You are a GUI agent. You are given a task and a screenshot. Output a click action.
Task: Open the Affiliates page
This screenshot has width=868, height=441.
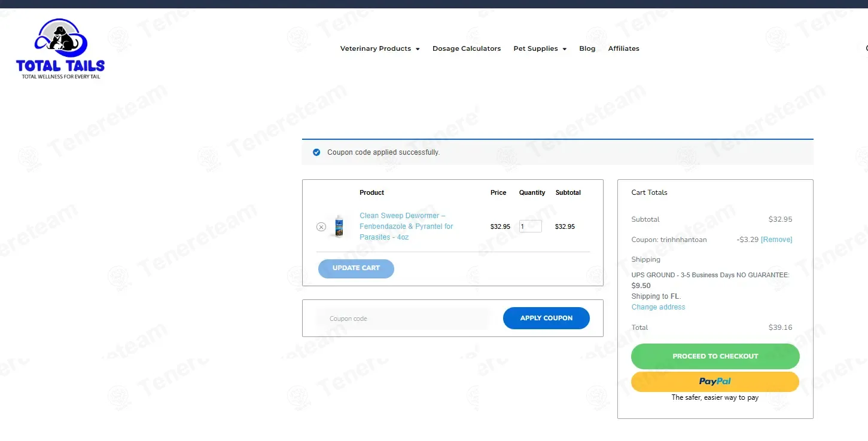pos(624,48)
